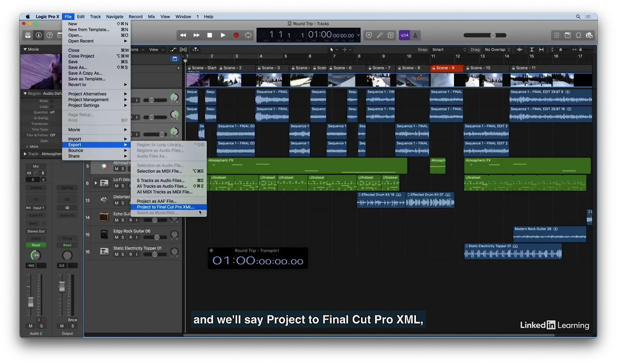This screenshot has width=617, height=364.
Task: Click the Tuner icon in control bar
Action: [380, 35]
